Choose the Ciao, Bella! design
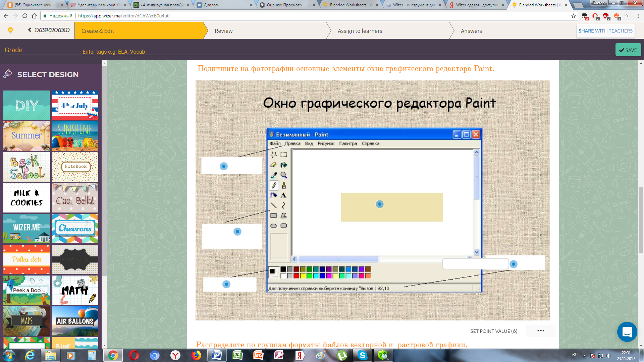Screen dimensions: 644x362 pos(75,198)
